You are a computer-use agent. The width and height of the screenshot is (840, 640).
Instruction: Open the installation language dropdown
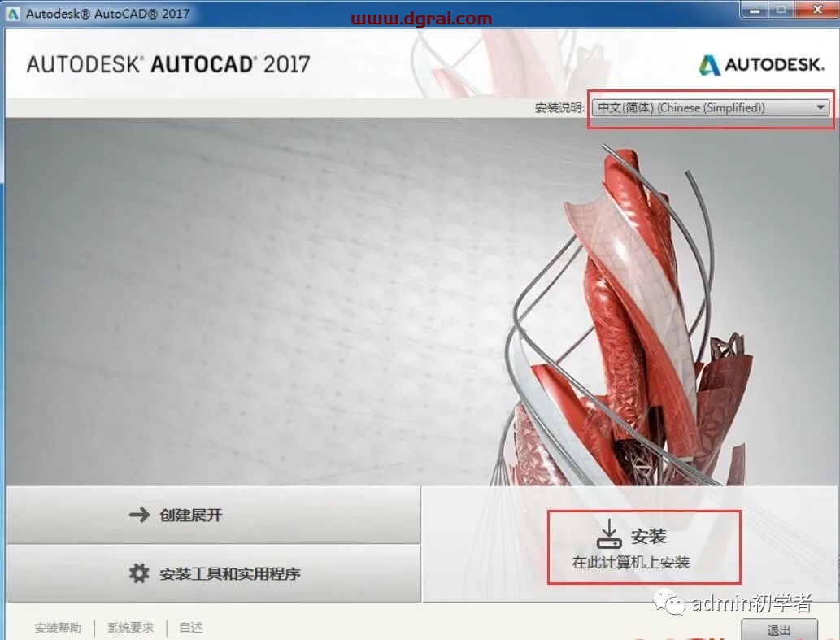pyautogui.click(x=711, y=107)
